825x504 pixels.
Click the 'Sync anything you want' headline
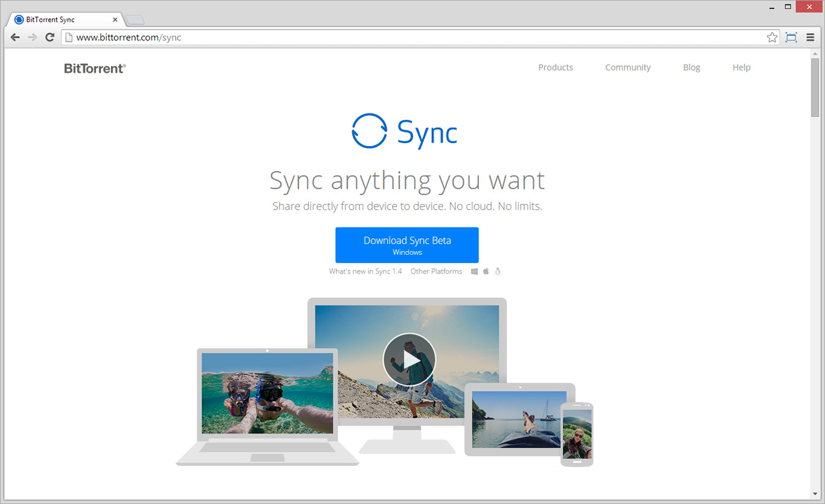407,180
